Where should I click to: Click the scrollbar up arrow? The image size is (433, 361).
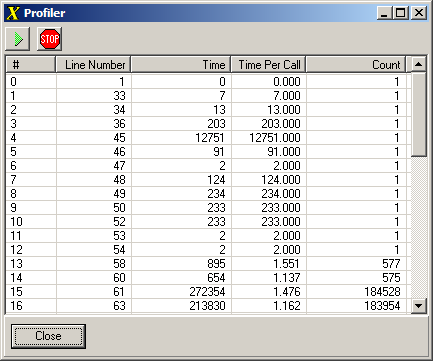[418, 64]
